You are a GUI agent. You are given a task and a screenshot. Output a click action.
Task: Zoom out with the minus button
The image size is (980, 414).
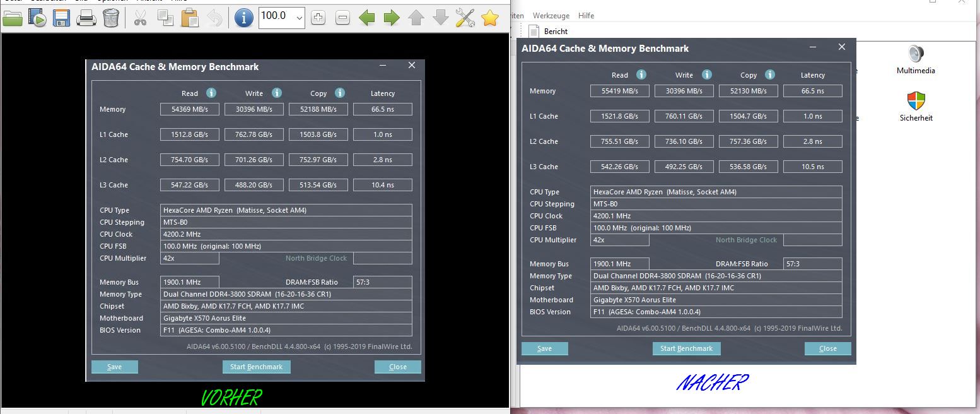tap(342, 18)
